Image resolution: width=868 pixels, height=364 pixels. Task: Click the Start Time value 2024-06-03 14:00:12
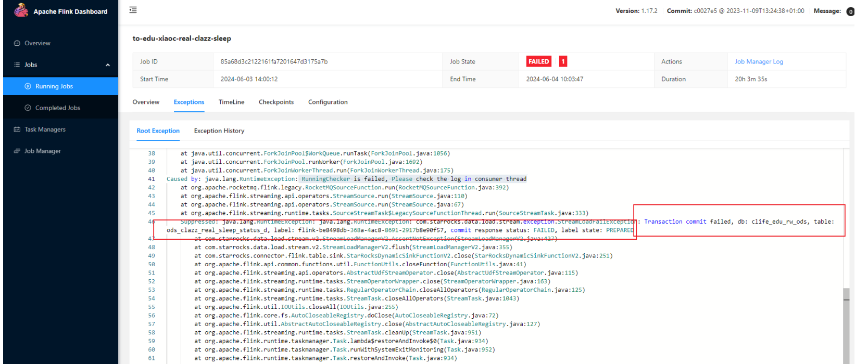[x=249, y=79]
